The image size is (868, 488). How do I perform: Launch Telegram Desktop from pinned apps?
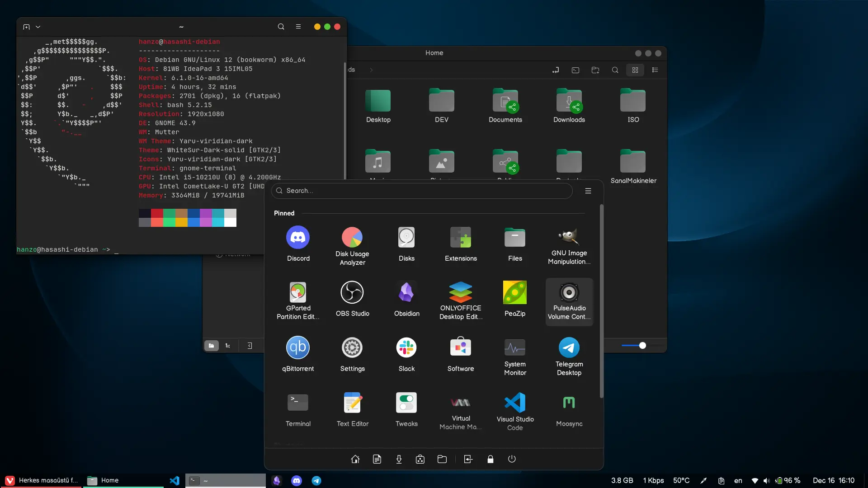pyautogui.click(x=569, y=357)
